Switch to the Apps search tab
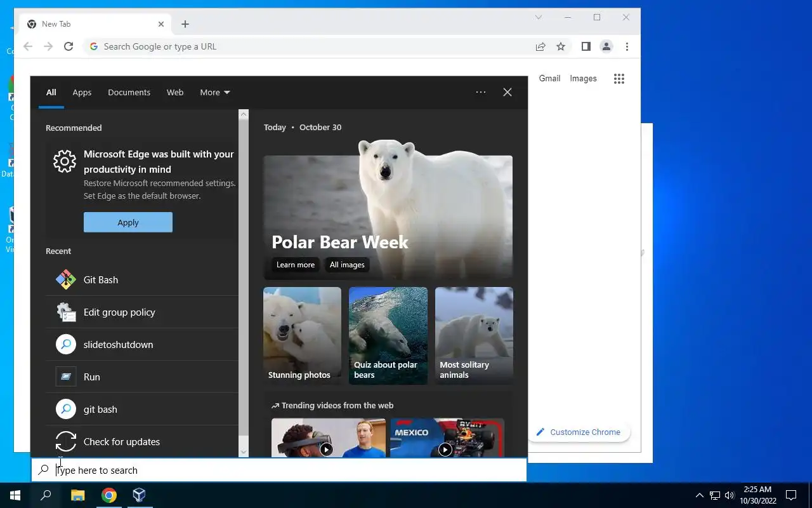 click(82, 92)
